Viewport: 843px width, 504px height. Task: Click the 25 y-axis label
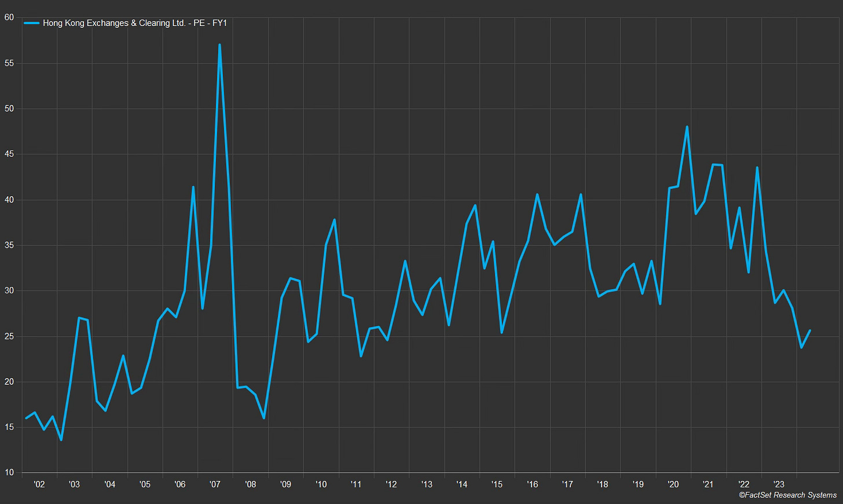click(x=9, y=337)
